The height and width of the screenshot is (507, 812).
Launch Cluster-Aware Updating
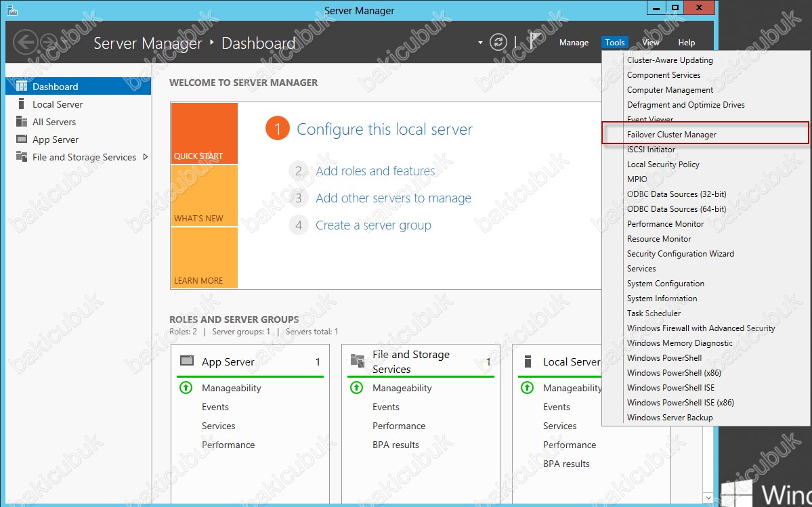click(x=670, y=60)
